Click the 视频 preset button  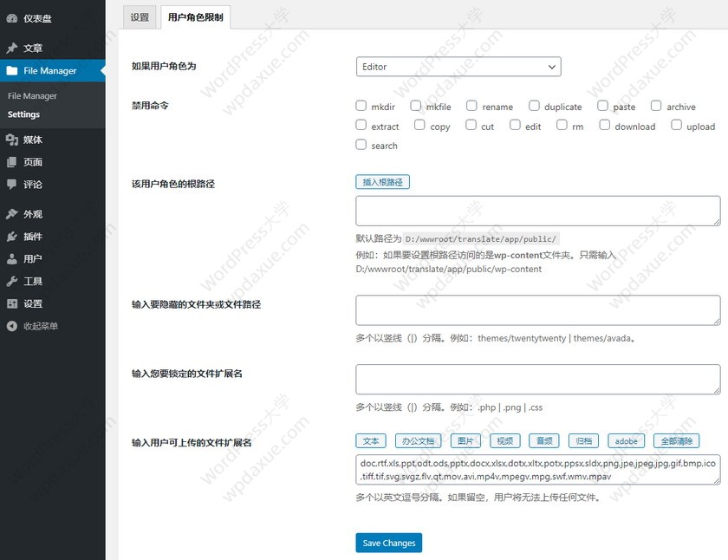[505, 440]
